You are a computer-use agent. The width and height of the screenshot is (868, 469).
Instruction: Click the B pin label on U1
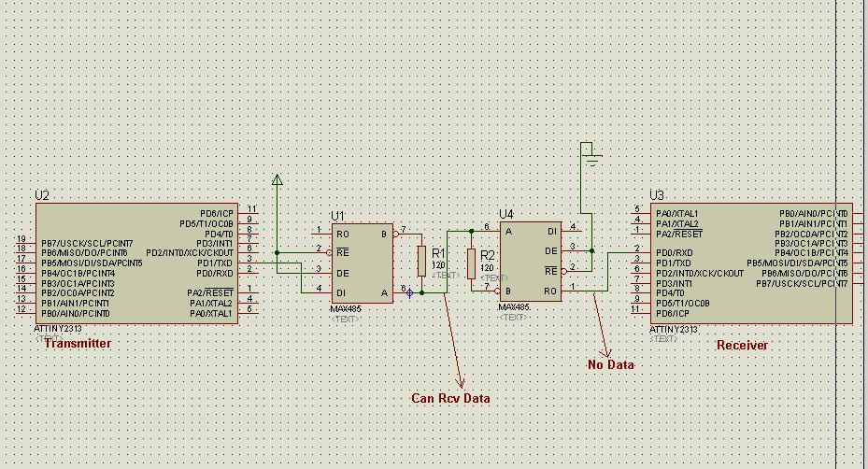point(384,234)
